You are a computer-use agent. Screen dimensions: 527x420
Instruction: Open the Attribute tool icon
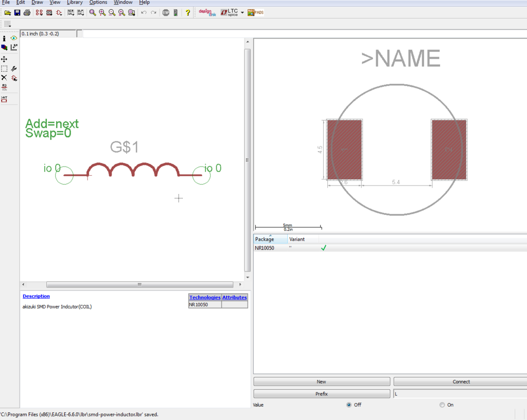tap(4, 99)
